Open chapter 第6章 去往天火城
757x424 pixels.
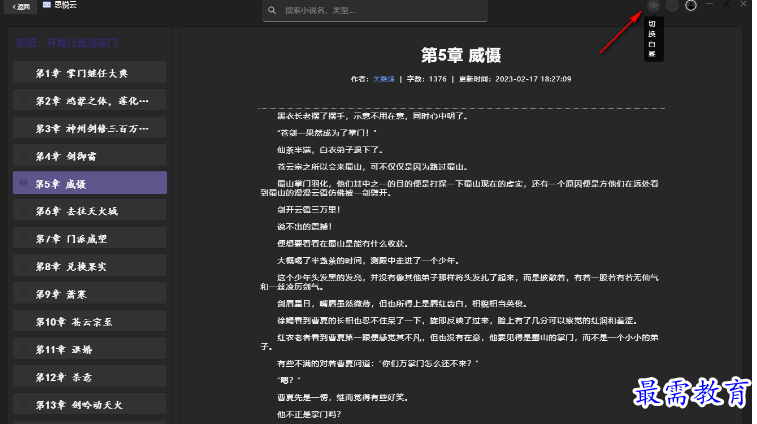tap(90, 211)
